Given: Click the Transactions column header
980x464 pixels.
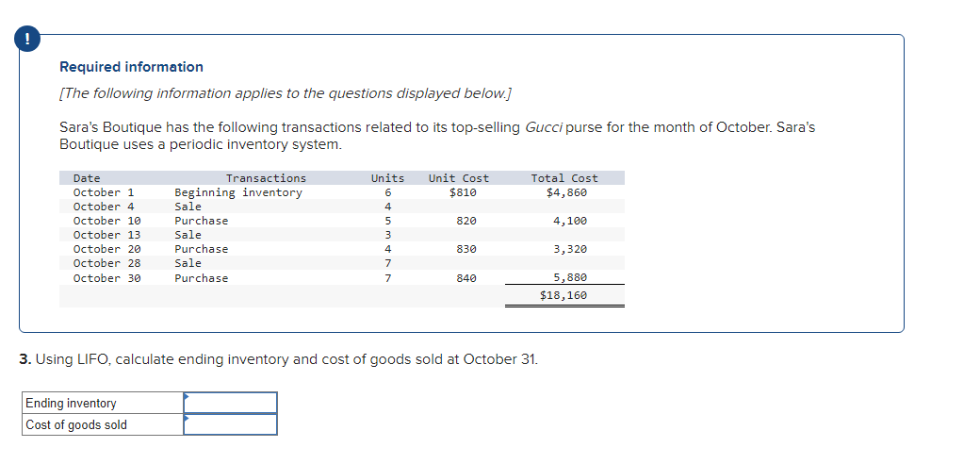Looking at the screenshot, I should coord(267,178).
